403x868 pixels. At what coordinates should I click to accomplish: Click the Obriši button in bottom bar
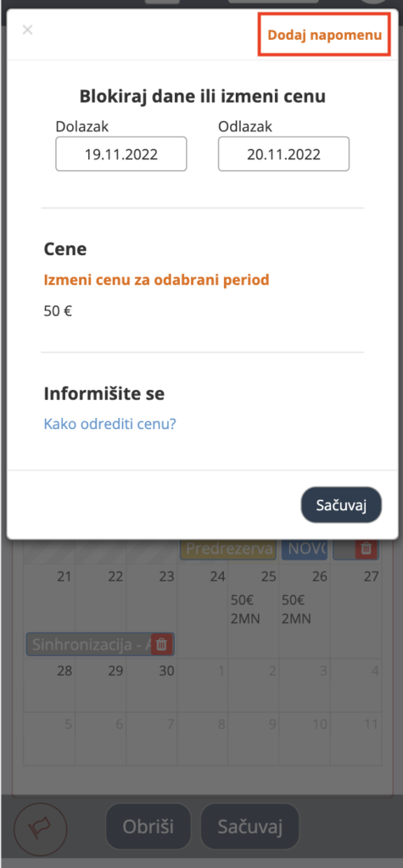click(148, 827)
